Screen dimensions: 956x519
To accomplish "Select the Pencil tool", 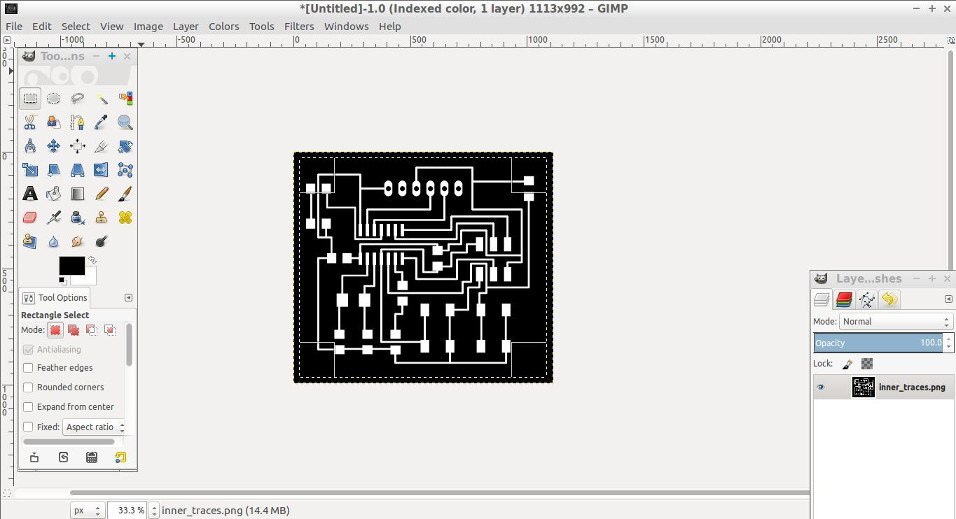I will 101,193.
